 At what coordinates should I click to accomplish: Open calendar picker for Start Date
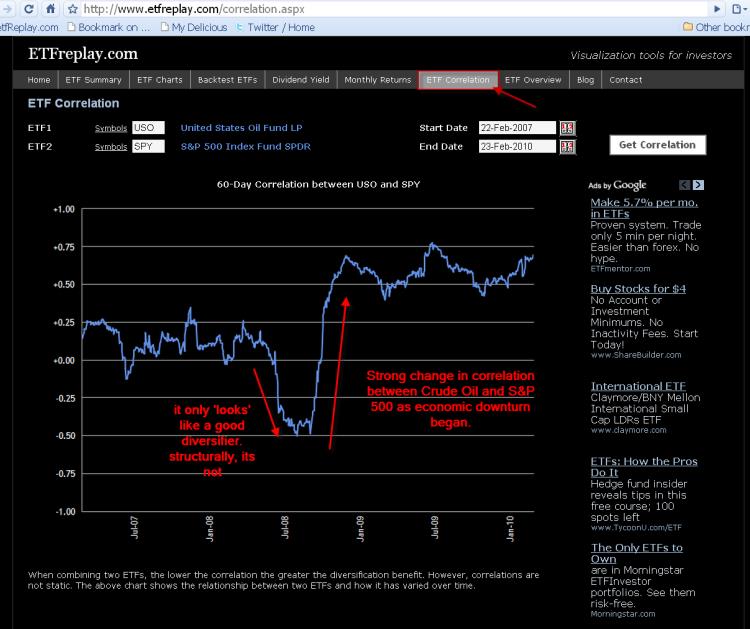[567, 128]
